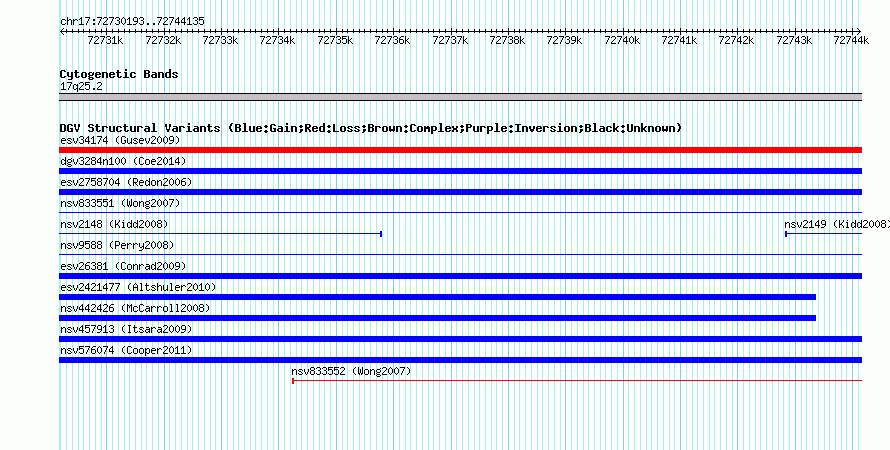Click the 72738k ruler tick label
Image resolution: width=890 pixels, height=450 pixels.
[x=507, y=40]
